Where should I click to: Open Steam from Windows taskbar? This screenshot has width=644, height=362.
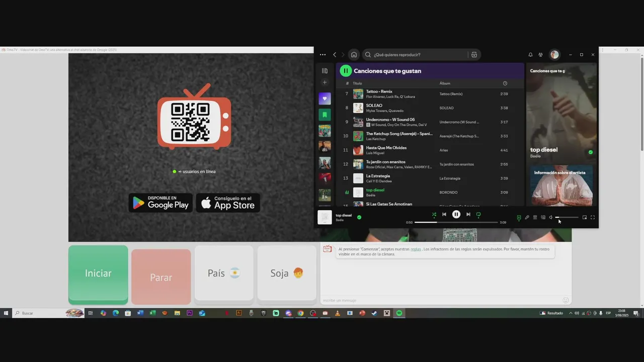coord(374,313)
